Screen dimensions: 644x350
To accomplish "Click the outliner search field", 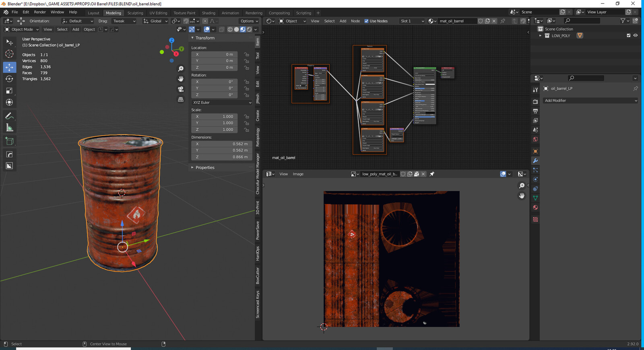I will pos(582,21).
